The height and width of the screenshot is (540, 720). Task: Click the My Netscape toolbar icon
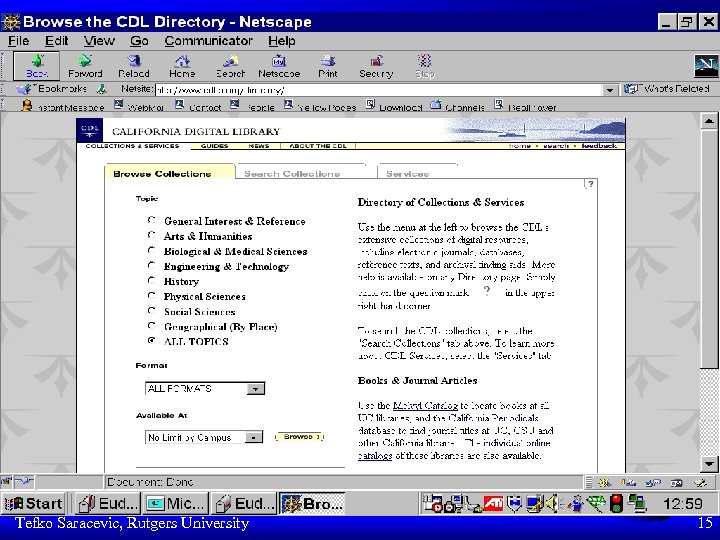click(279, 66)
